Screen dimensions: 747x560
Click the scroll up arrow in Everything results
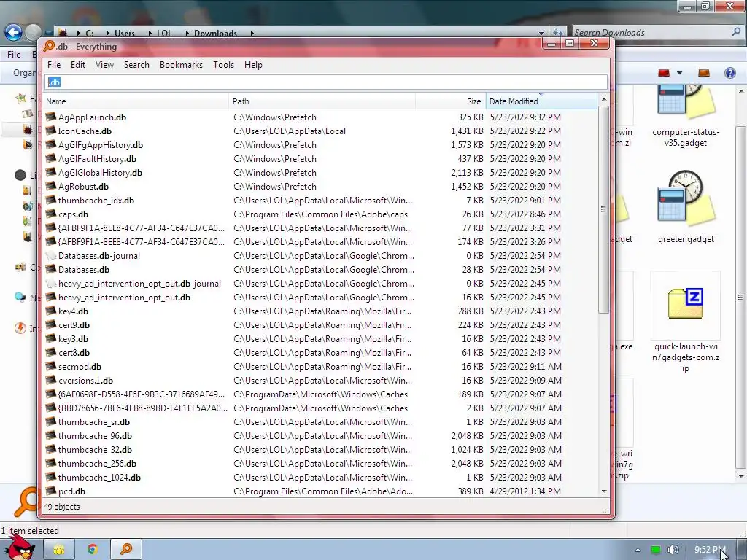pos(603,99)
